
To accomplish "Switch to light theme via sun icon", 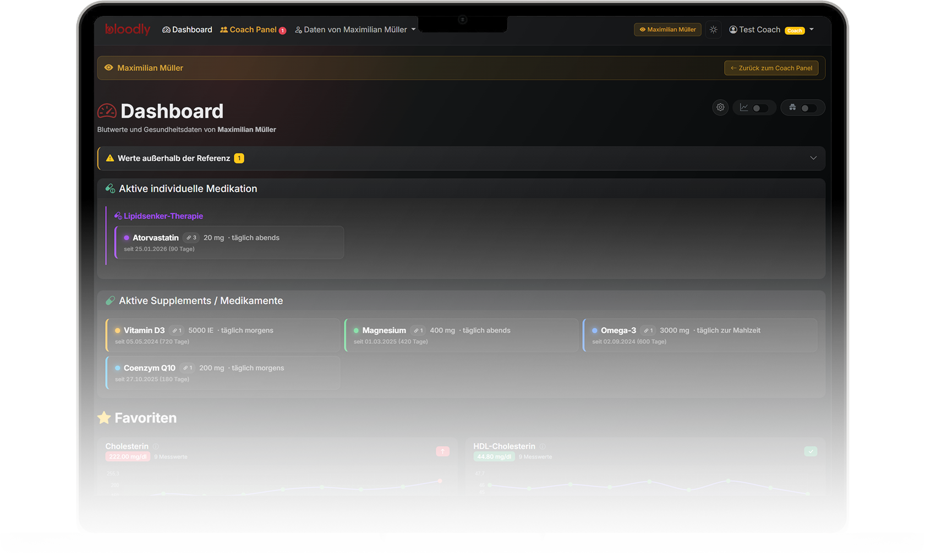I will tap(713, 30).
